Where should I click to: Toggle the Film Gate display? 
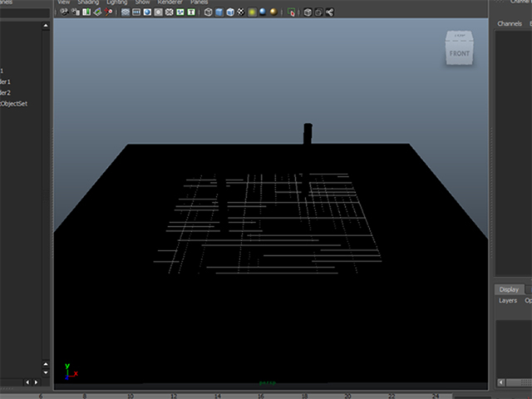click(x=136, y=12)
